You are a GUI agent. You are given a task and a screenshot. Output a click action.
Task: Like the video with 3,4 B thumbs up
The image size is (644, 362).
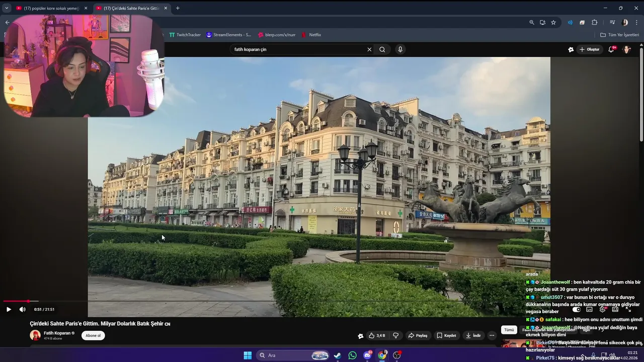377,335
